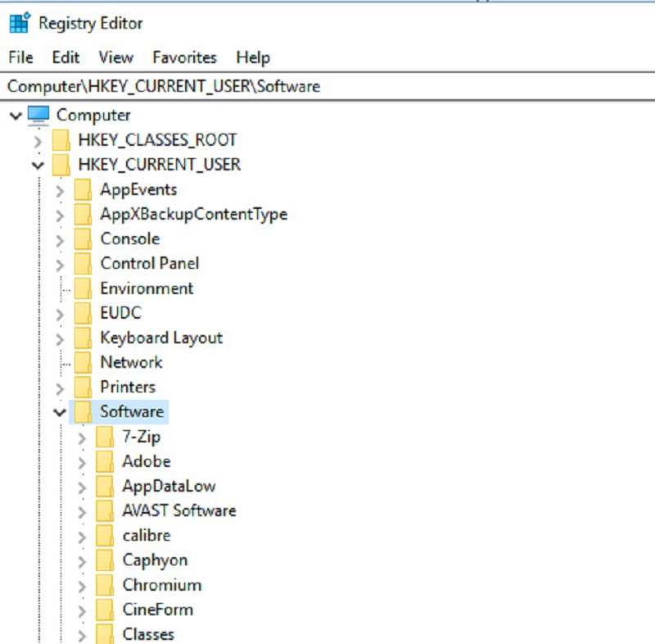Click the registry path address bar

[327, 87]
